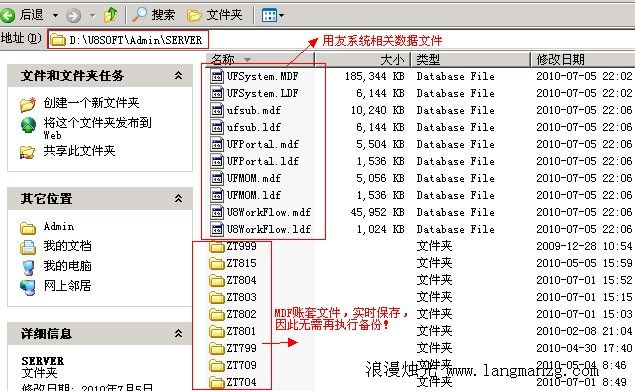Click the Up one level folder icon
Viewport: 635px width, 391px height.
coord(111,15)
